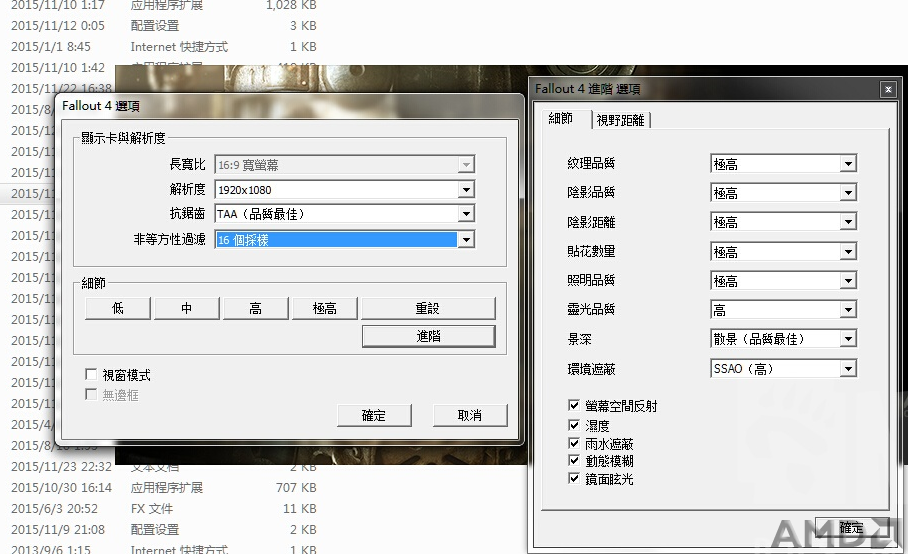Click the 重設 reset button

428,308
